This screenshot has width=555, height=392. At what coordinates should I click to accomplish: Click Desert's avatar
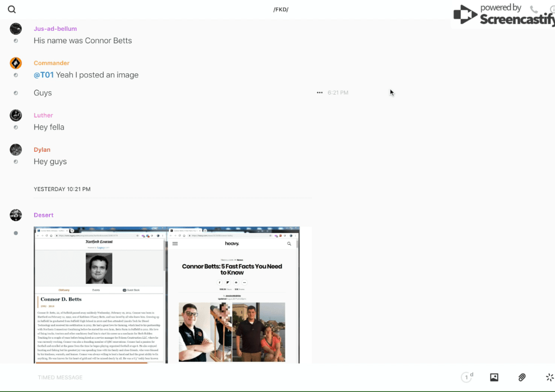(x=16, y=215)
